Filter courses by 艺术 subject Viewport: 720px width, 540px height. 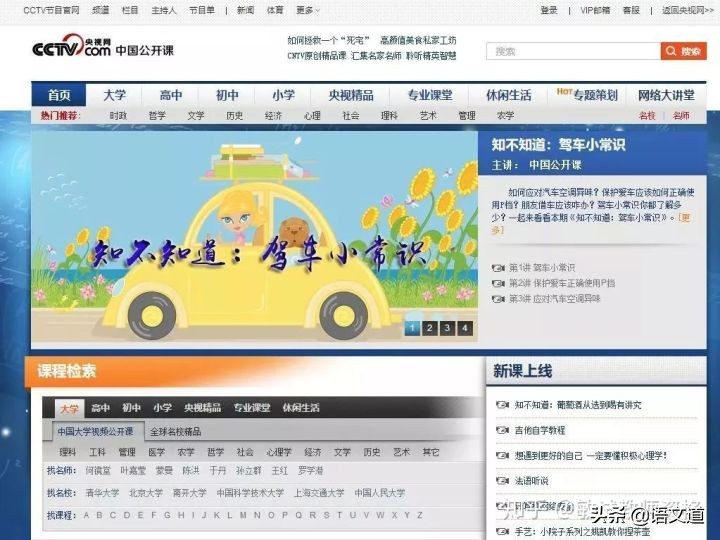[x=401, y=452]
